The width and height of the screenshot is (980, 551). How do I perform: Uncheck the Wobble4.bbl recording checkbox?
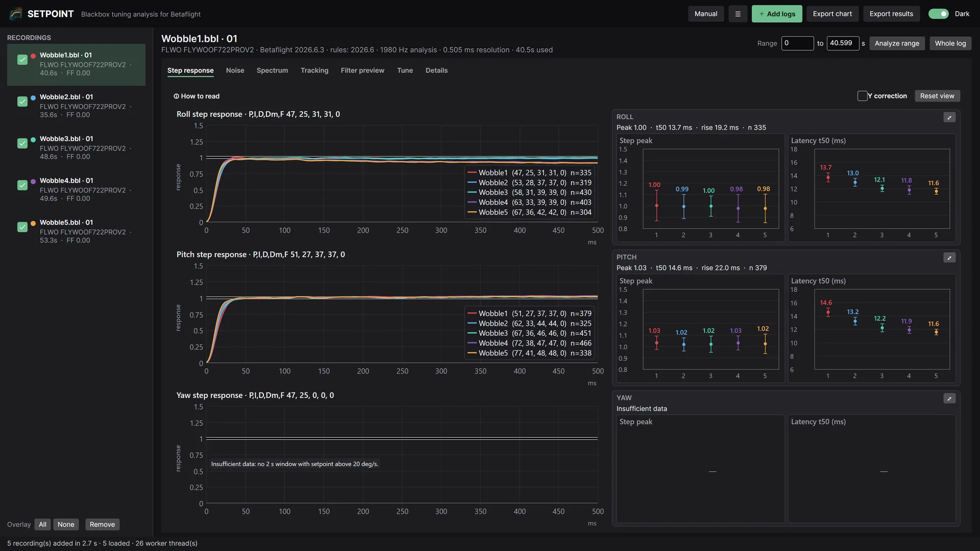(x=22, y=185)
